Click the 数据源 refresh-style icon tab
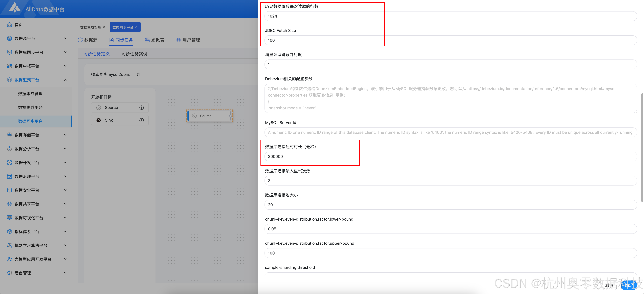 pyautogui.click(x=80, y=40)
